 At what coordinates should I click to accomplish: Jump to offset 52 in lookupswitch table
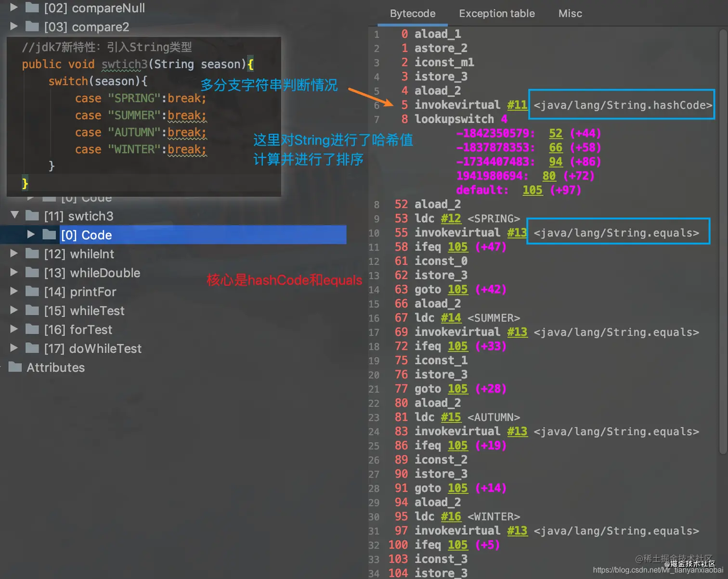tap(556, 133)
